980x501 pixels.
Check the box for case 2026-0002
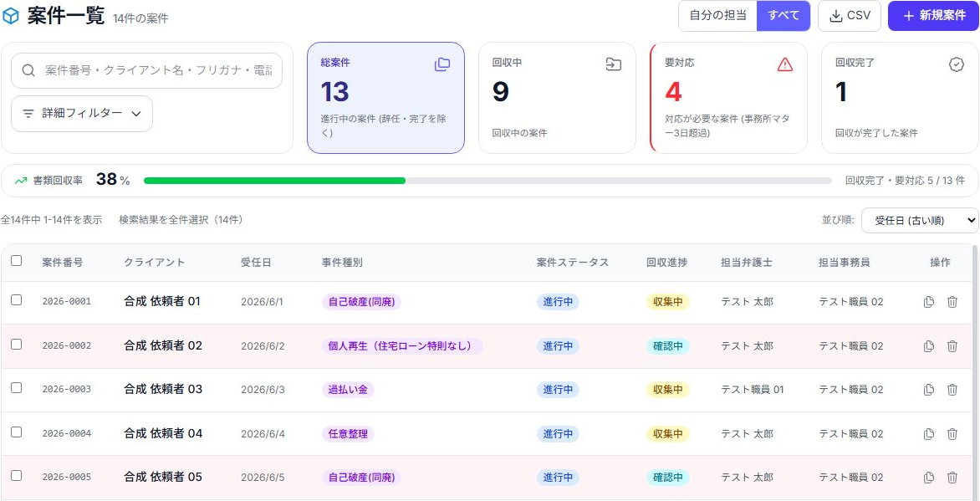click(x=16, y=344)
